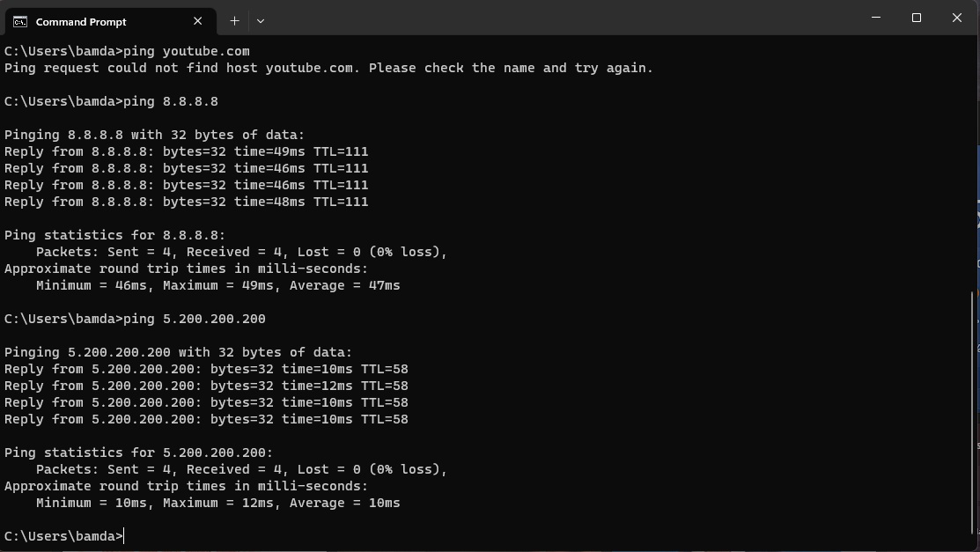Close the Command Prompt tab
980x552 pixels.
(197, 21)
